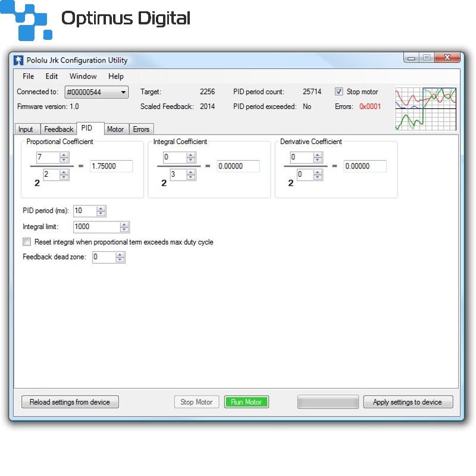Viewport: 476px width, 476px height.
Task: Click the Integral limit field
Action: tap(96, 227)
